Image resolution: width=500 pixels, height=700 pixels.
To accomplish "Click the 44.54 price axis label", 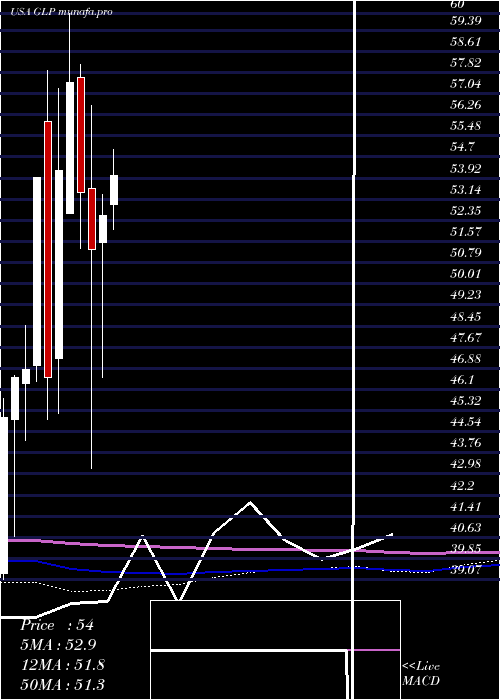I will click(x=466, y=421).
